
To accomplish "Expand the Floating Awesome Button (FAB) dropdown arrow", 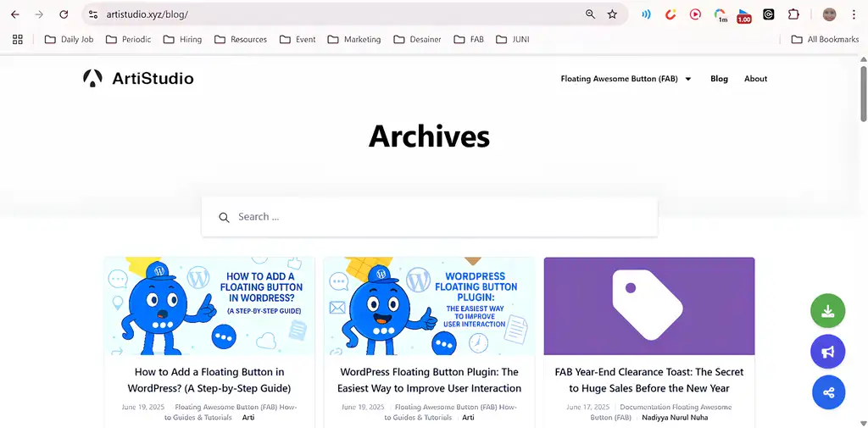I will point(688,79).
